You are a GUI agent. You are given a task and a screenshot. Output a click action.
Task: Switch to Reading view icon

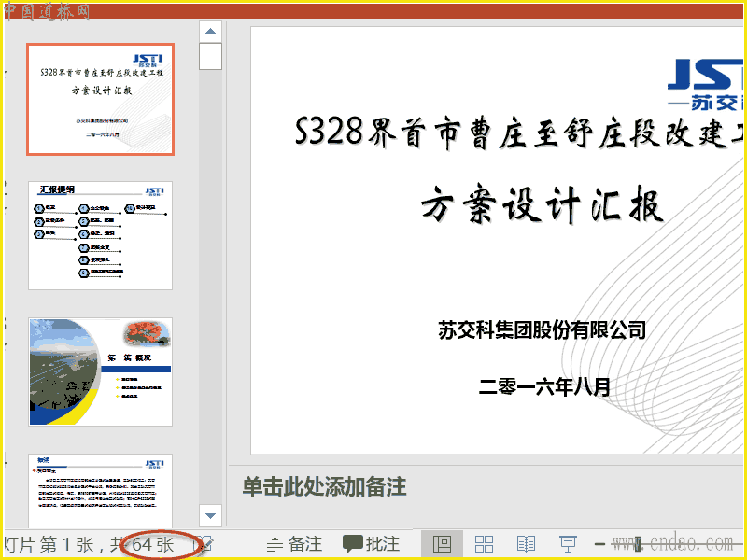[526, 544]
